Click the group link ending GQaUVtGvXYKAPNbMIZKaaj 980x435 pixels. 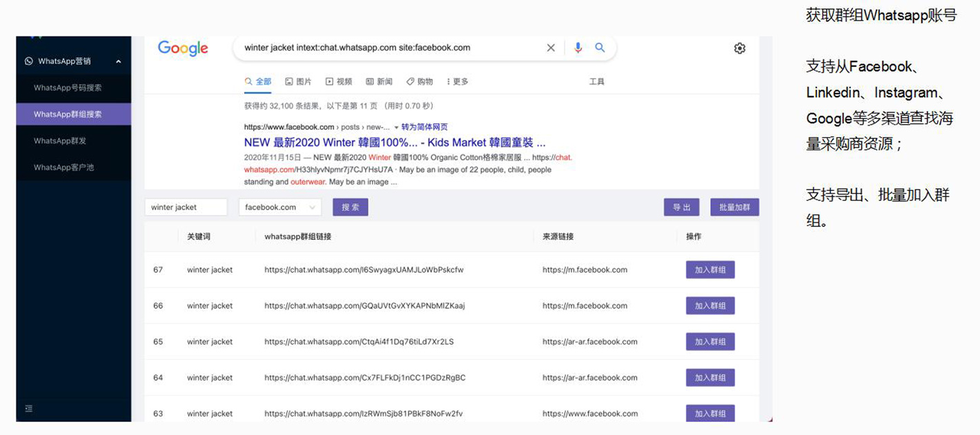[364, 305]
